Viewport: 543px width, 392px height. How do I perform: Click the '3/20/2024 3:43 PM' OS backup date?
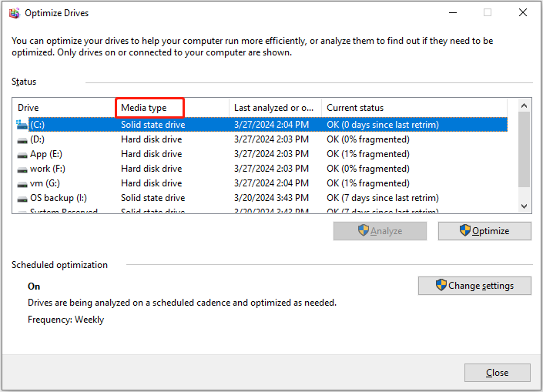[271, 198]
